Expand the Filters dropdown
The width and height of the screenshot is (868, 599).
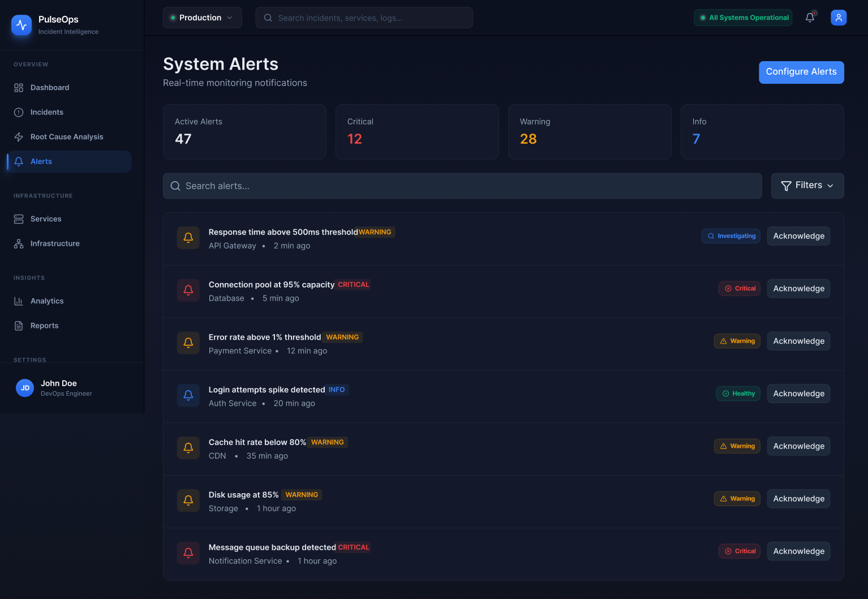(807, 186)
